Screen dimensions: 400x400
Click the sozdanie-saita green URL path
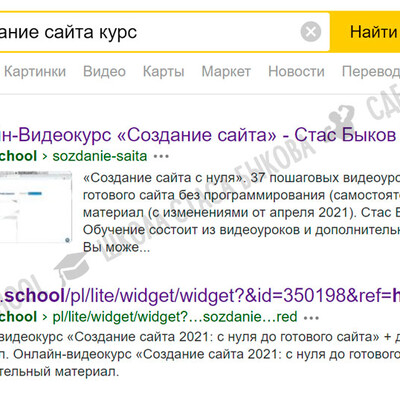(x=100, y=156)
